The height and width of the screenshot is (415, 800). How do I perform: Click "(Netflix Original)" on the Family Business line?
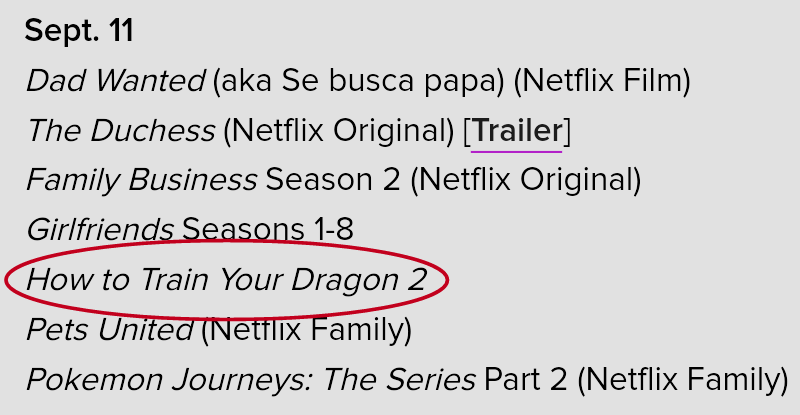[x=526, y=180]
